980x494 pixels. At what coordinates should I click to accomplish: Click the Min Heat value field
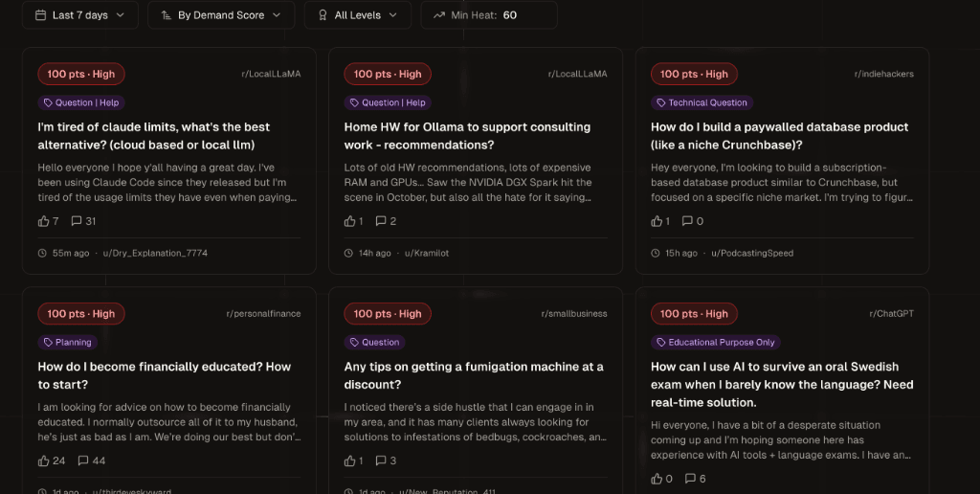(510, 15)
